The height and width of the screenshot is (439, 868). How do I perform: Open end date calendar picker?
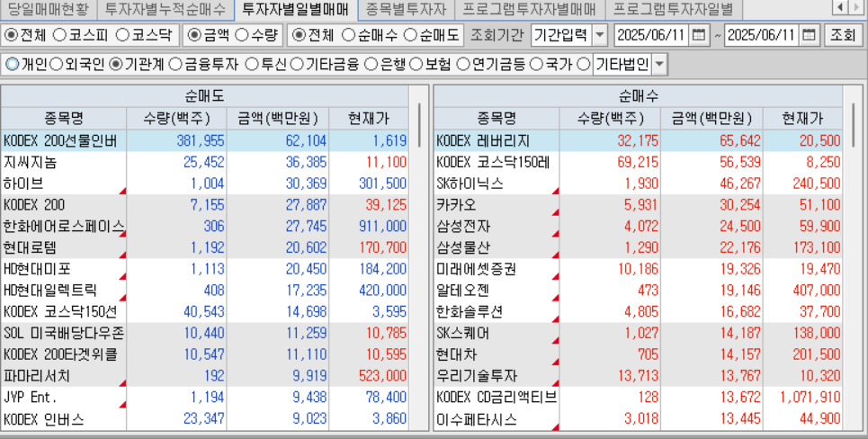point(809,36)
